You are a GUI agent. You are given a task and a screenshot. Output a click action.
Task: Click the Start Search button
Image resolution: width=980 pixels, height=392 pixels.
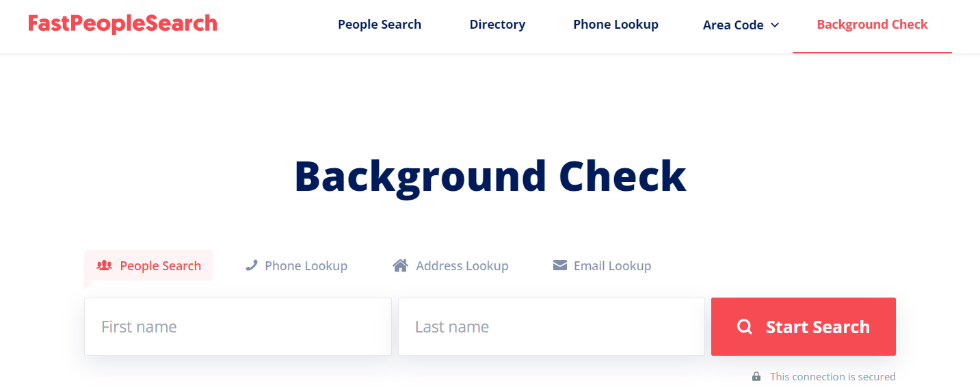pyautogui.click(x=804, y=326)
